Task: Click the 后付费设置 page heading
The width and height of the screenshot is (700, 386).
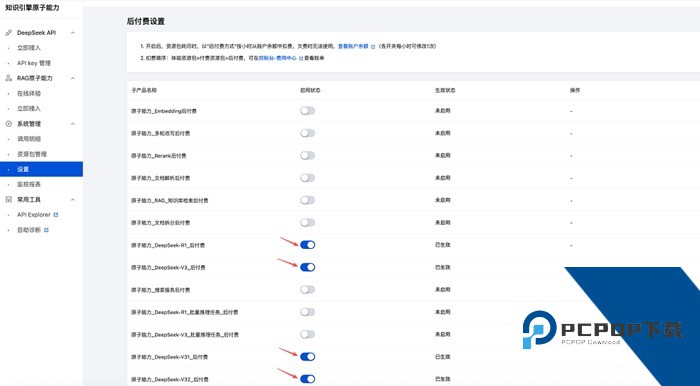Action: coord(146,21)
